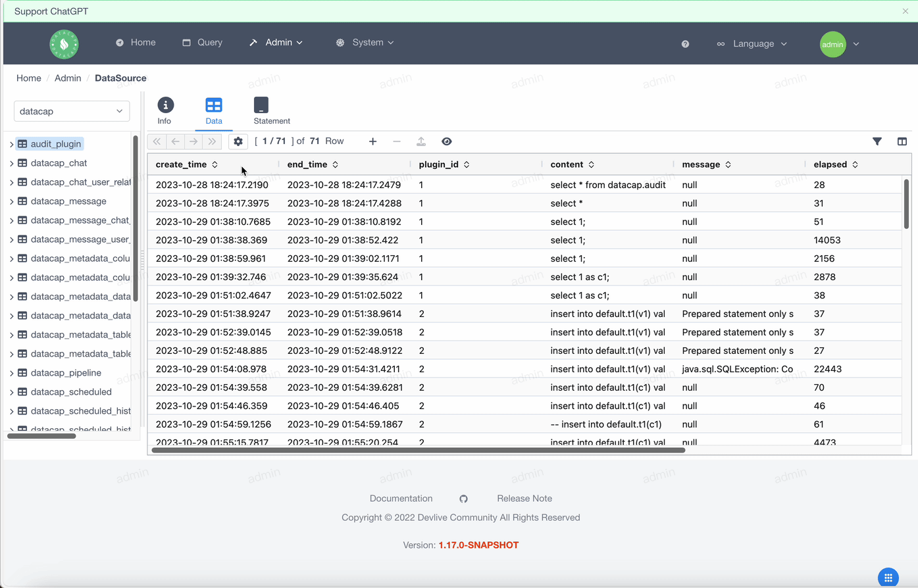This screenshot has height=588, width=918.
Task: Click the eye preview icon in toolbar
Action: (447, 141)
